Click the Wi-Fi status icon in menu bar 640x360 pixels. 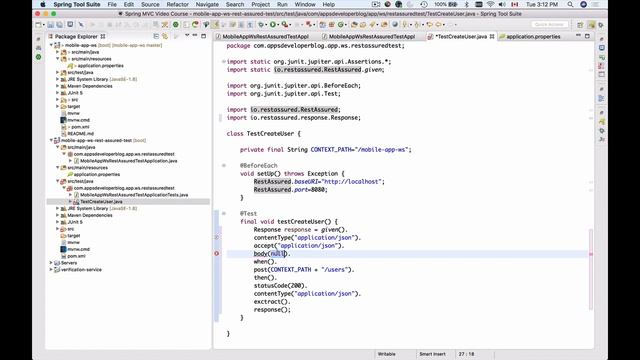pyautogui.click(x=491, y=4)
